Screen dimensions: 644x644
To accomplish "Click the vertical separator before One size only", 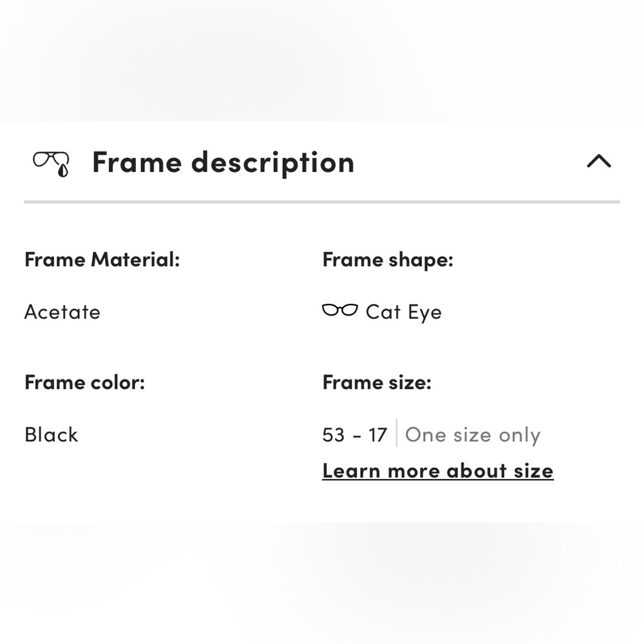I will pos(395,433).
